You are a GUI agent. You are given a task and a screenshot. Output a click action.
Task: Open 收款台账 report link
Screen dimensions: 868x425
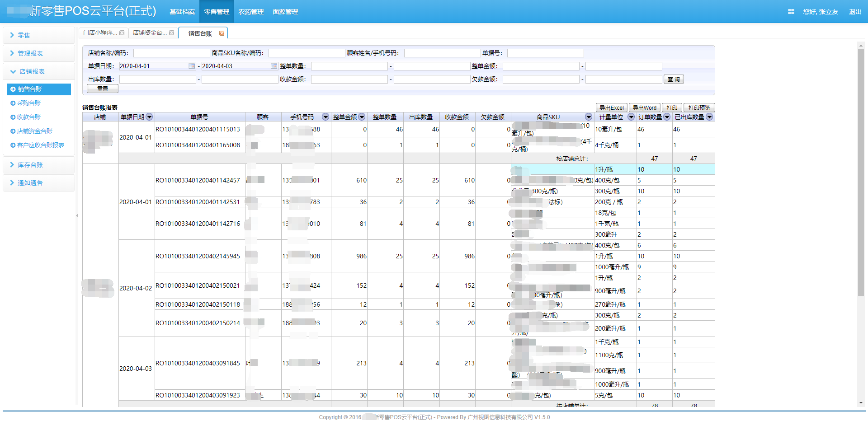coord(29,117)
